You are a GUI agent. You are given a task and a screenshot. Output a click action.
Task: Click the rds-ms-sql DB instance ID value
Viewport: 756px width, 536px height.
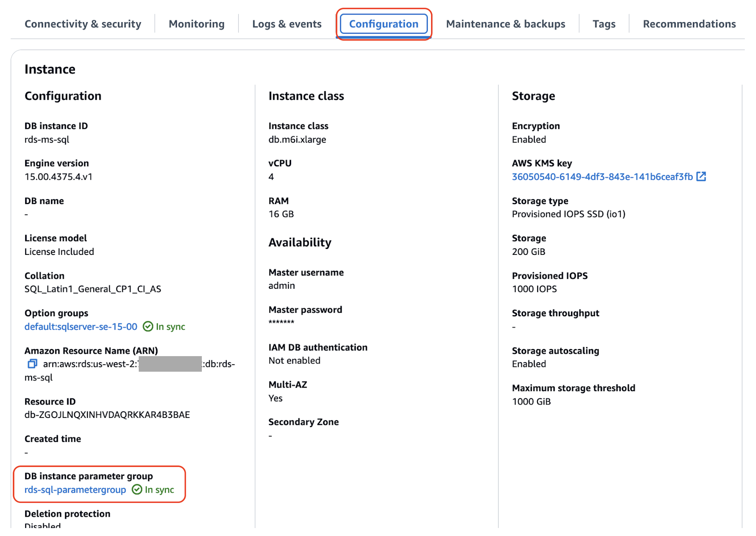[x=47, y=140]
